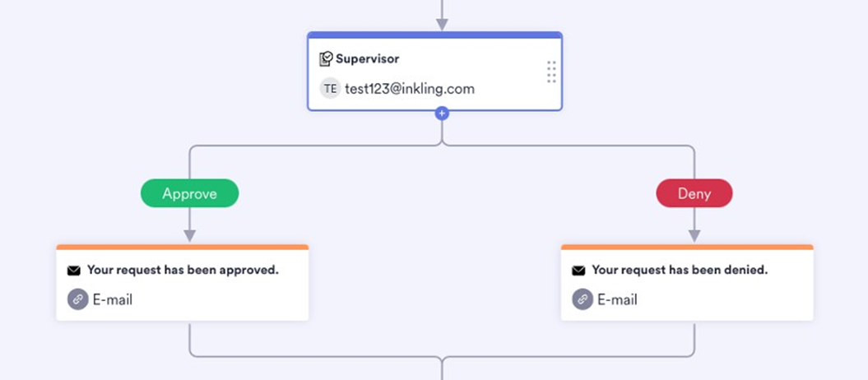Open the test123@inkling.com assignee email
The image size is (868, 380).
click(410, 89)
